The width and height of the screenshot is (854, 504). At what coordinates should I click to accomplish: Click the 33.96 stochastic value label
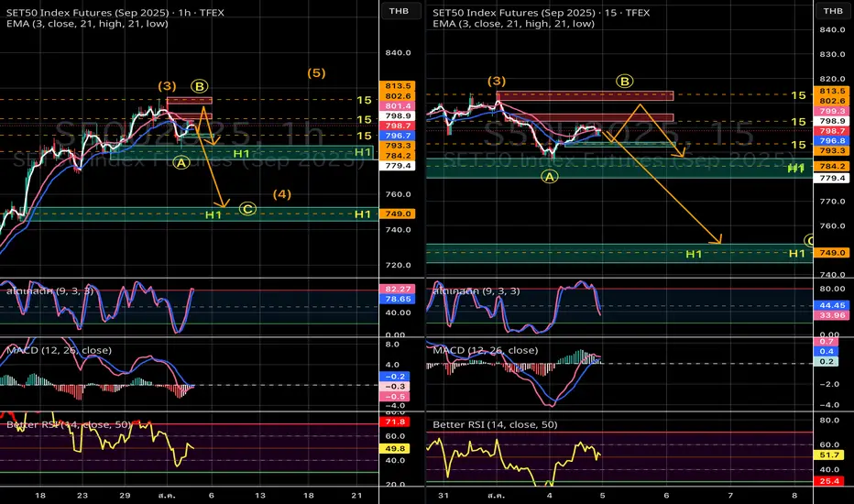coord(831,315)
